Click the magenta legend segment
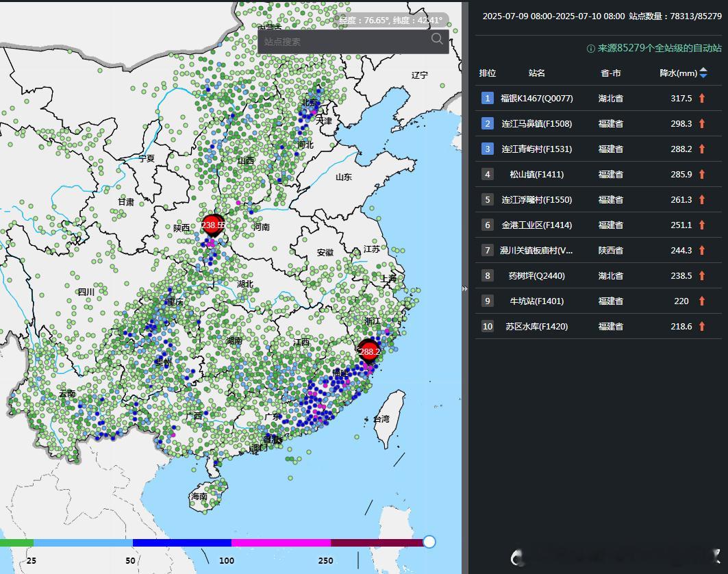 (x=281, y=542)
